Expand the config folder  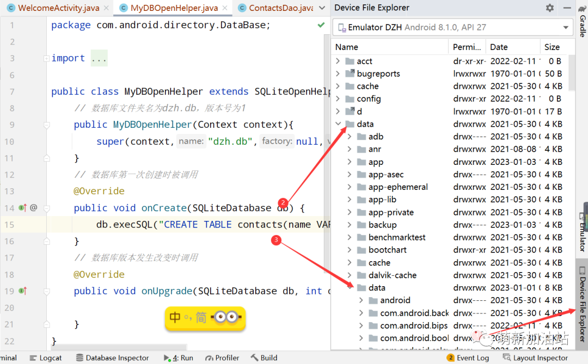[x=338, y=98]
